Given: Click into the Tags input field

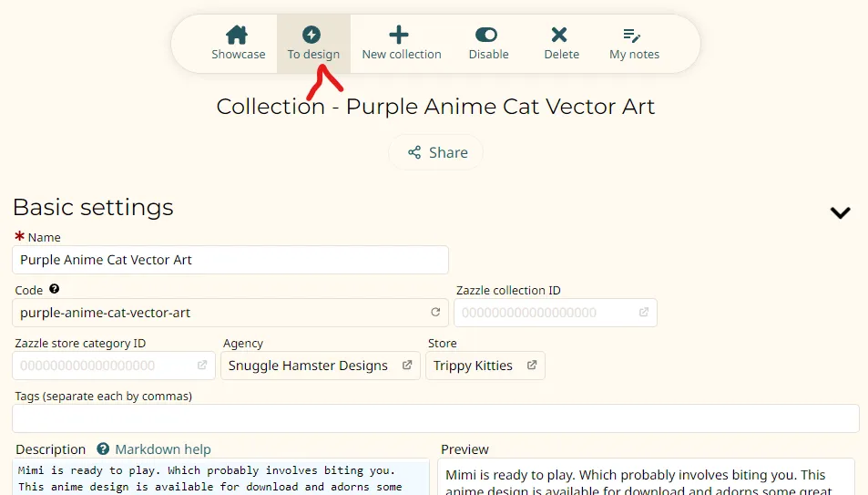Looking at the screenshot, I should (435, 418).
